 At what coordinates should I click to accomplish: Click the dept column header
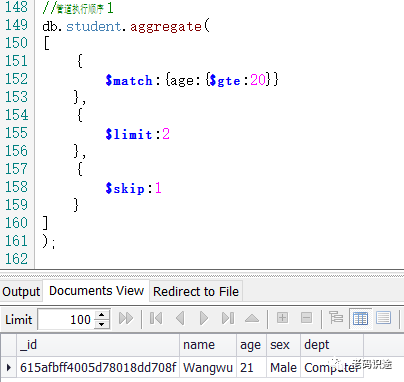pos(332,344)
